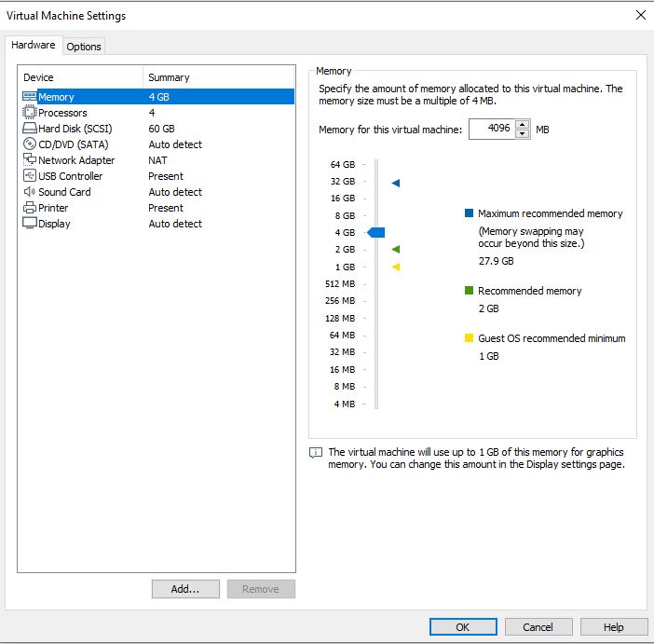The width and height of the screenshot is (654, 644).
Task: Click the yellow Guest OS recommended minimum swatch
Action: [x=469, y=338]
